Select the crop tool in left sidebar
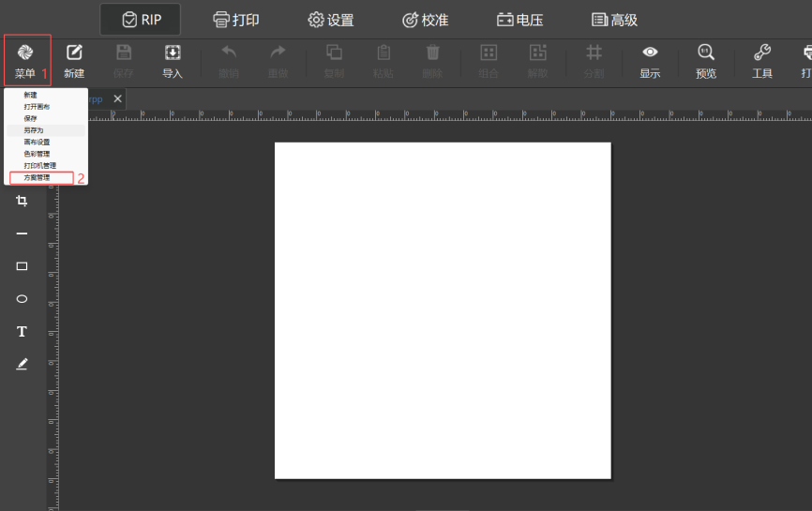This screenshot has height=511, width=812. coord(22,201)
